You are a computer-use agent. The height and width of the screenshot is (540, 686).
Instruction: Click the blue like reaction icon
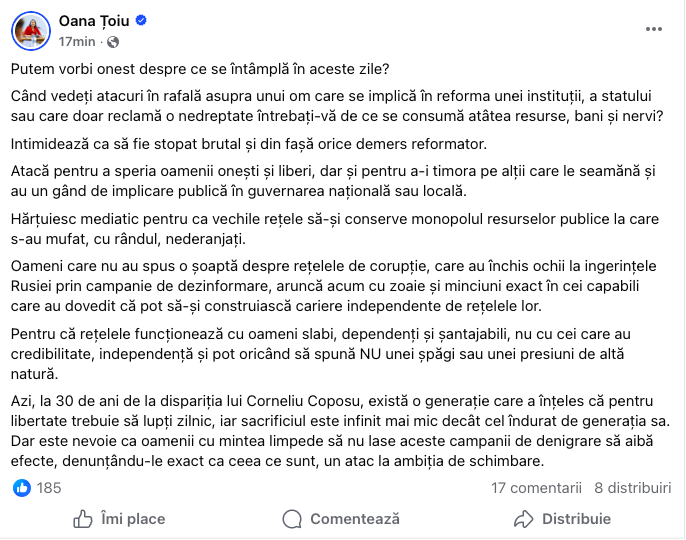(x=21, y=488)
